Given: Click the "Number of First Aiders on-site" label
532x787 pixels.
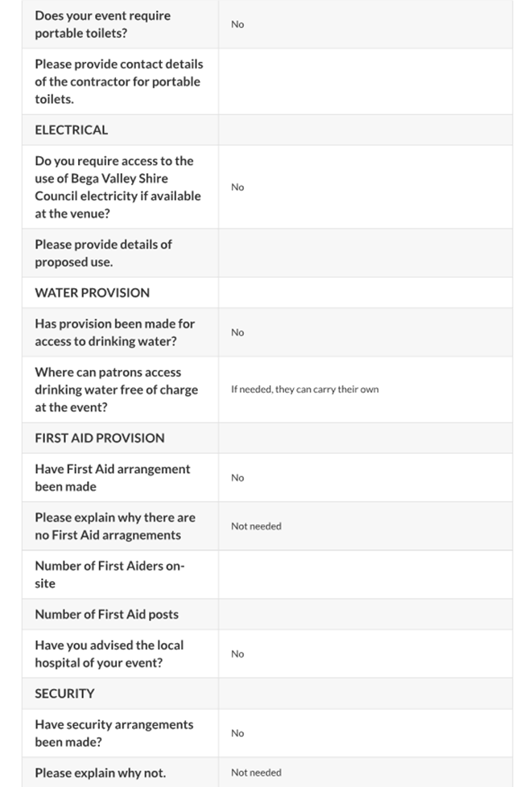Looking at the screenshot, I should pyautogui.click(x=109, y=575).
